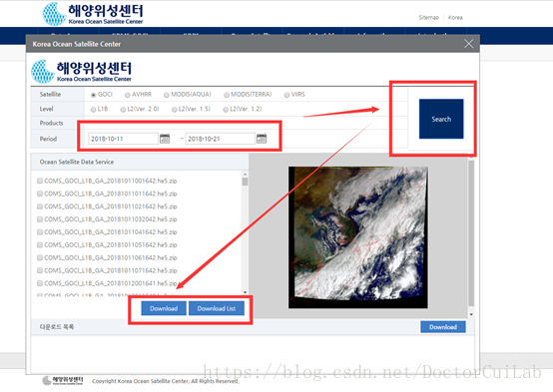Choose the L2(Ver. 1.5) level option
The height and width of the screenshot is (392, 553).
click(175, 110)
